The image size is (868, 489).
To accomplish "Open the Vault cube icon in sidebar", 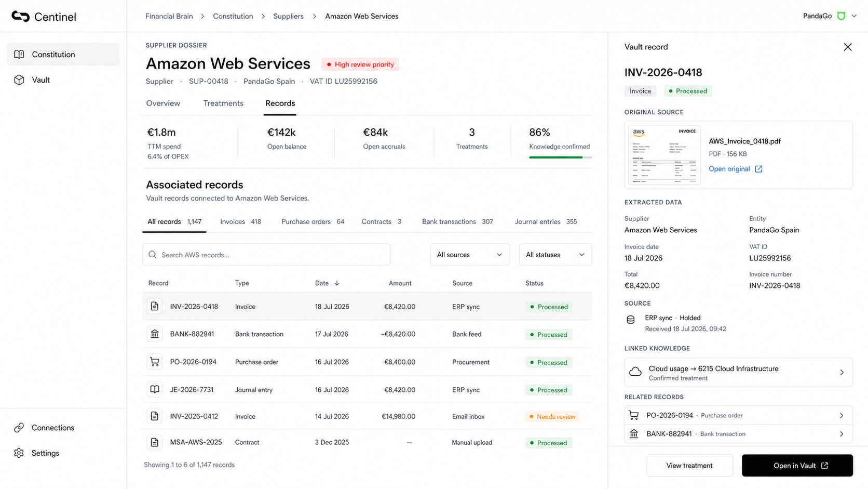I will tap(19, 80).
